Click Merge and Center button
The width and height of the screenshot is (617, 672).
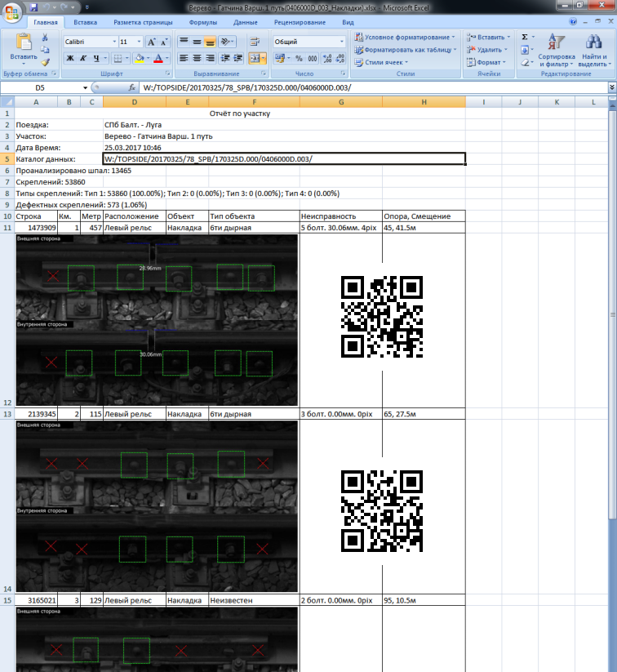[x=255, y=58]
